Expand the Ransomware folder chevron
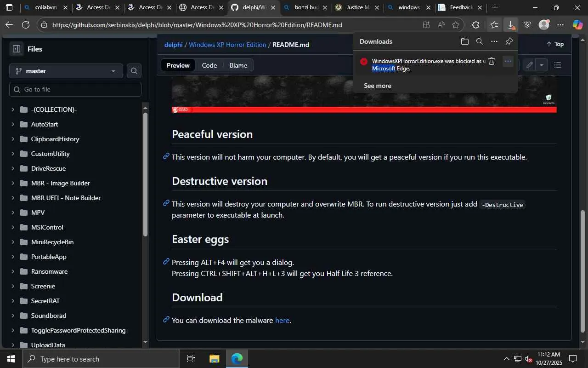588x368 pixels. (x=13, y=271)
